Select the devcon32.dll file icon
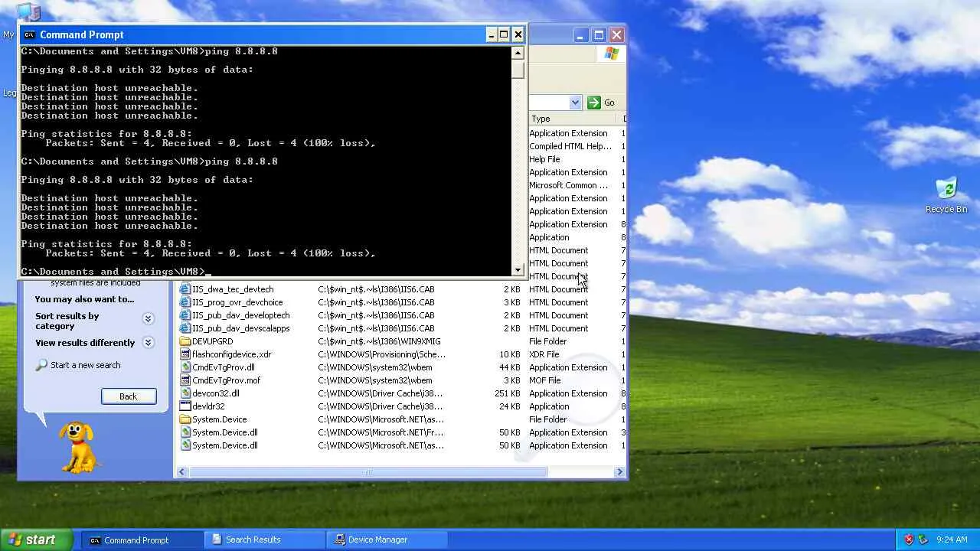Image resolution: width=980 pixels, height=551 pixels. pyautogui.click(x=185, y=393)
